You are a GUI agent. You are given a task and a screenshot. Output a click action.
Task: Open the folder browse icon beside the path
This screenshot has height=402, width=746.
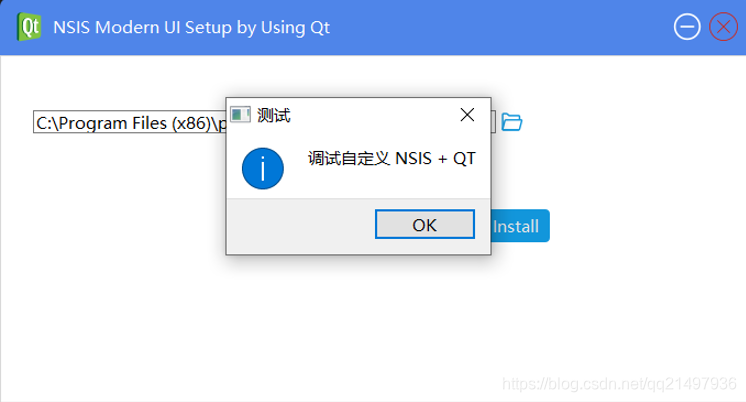click(511, 122)
